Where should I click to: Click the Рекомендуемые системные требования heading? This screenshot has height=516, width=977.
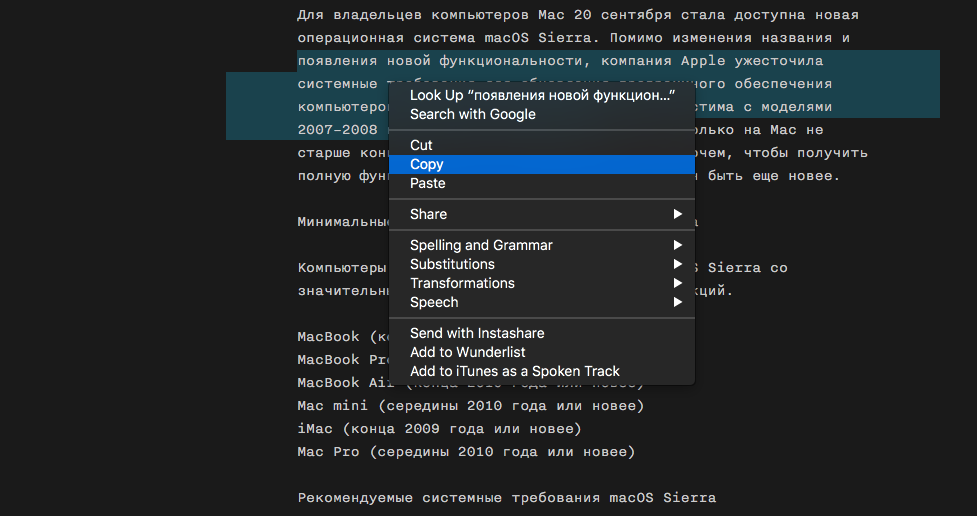(x=506, y=498)
